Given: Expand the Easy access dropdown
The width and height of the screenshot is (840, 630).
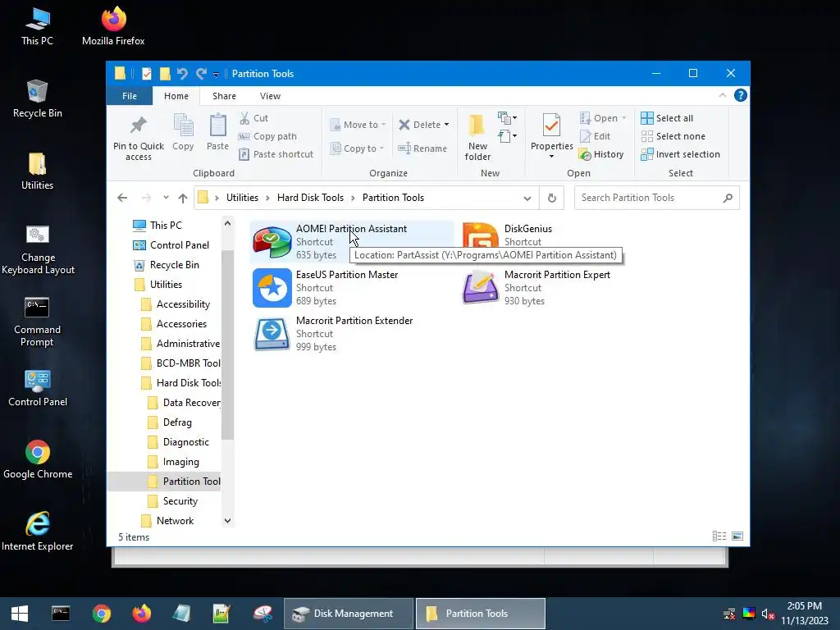Looking at the screenshot, I should pyautogui.click(x=507, y=136).
